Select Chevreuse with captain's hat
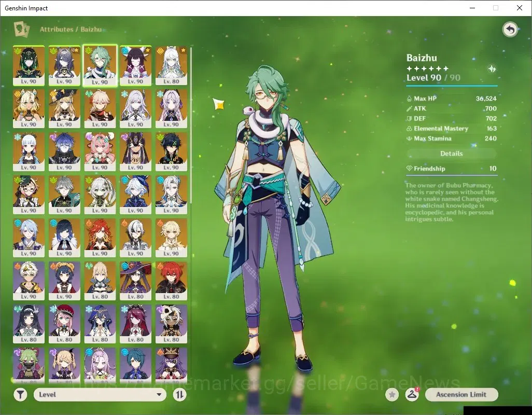 pyautogui.click(x=171, y=365)
